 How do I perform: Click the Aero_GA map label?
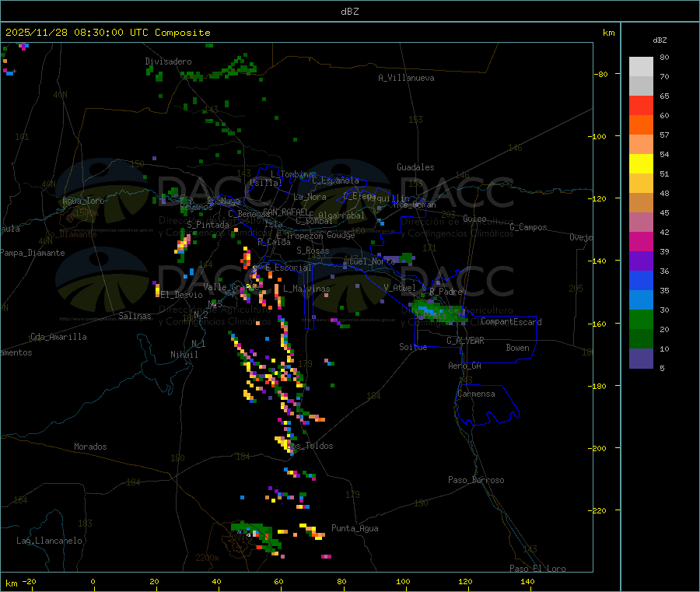[464, 366]
